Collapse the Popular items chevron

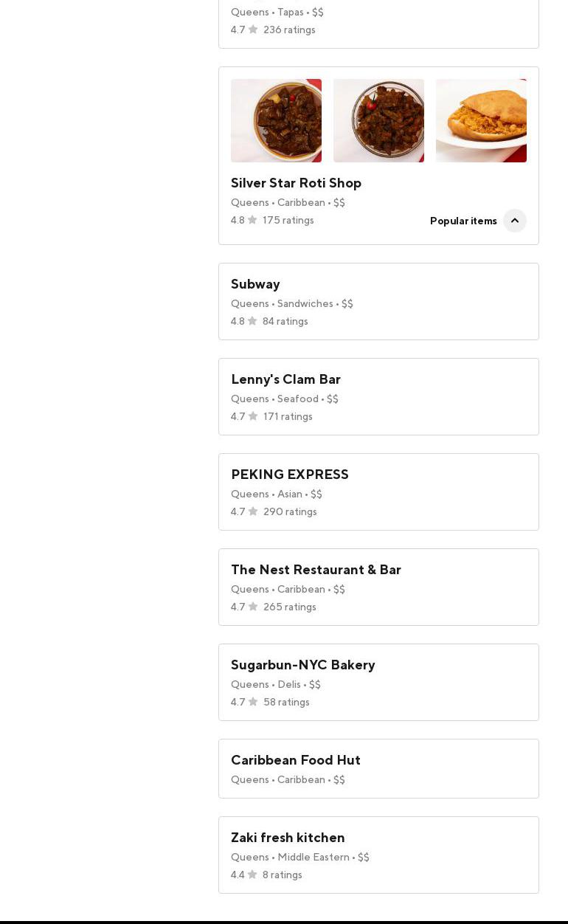tap(515, 221)
